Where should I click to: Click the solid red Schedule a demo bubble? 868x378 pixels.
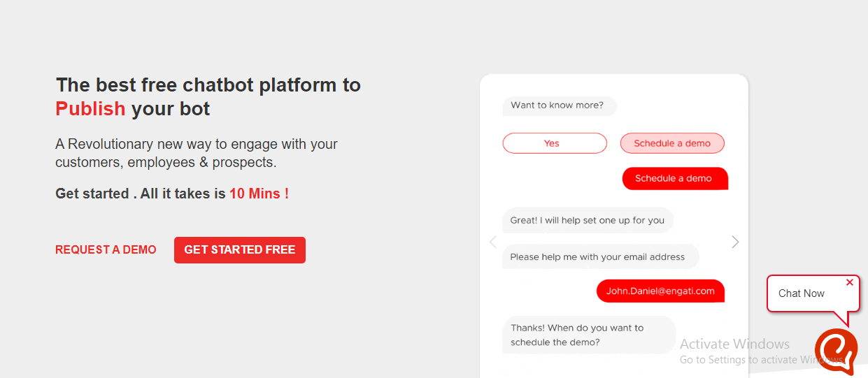(x=674, y=178)
